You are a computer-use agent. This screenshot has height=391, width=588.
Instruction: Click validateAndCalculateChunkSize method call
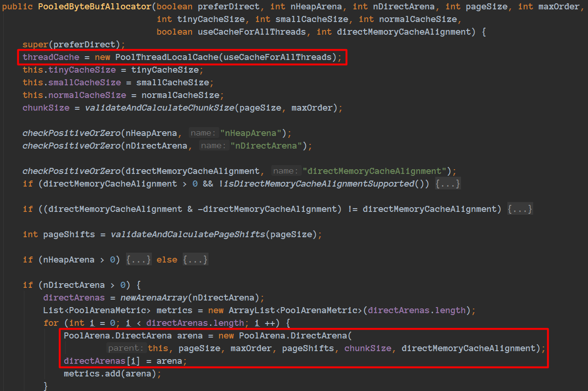[x=159, y=108]
